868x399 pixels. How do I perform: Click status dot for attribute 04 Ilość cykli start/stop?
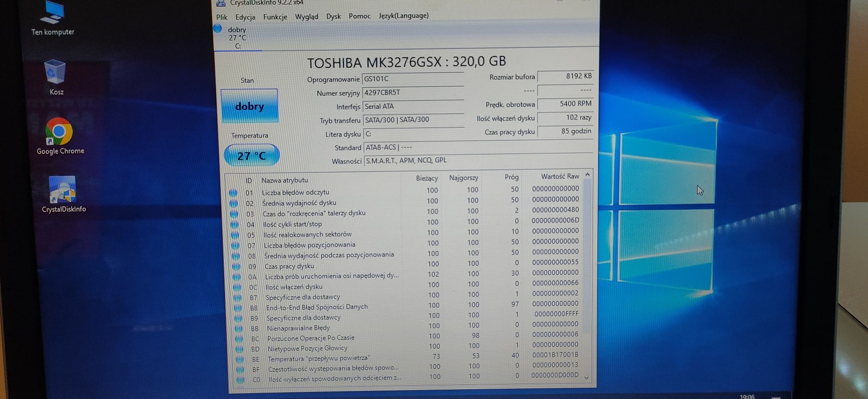[x=234, y=224]
